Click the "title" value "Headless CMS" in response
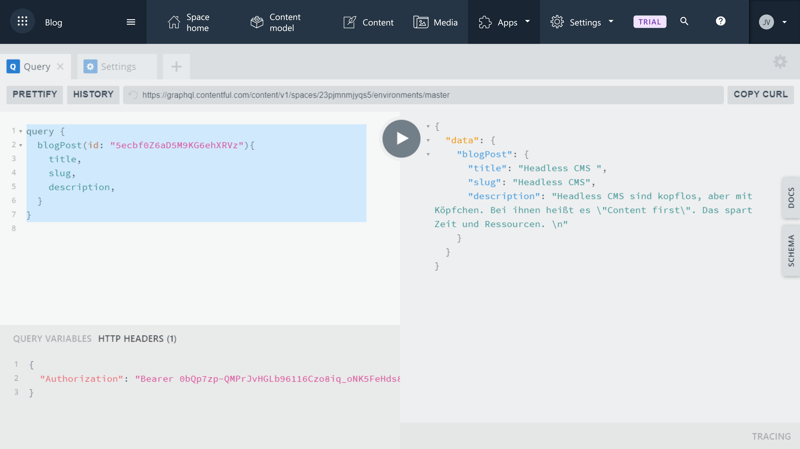This screenshot has height=449, width=800. coord(560,168)
